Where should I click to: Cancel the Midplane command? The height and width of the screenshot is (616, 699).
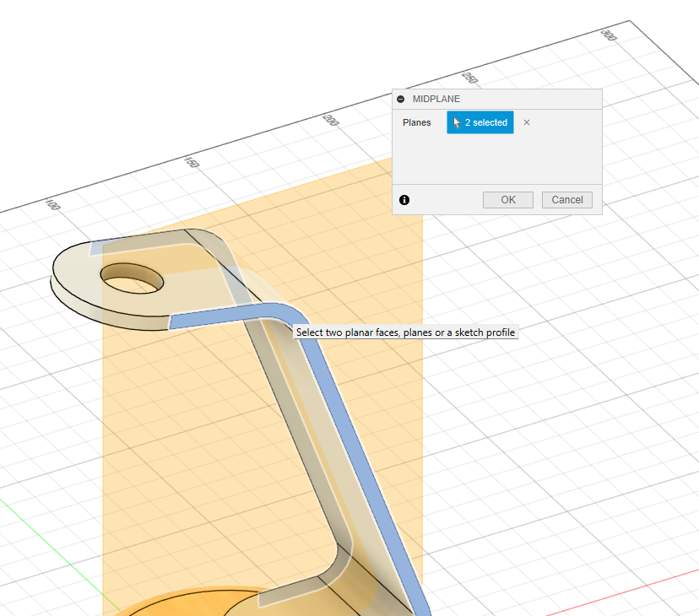(566, 200)
